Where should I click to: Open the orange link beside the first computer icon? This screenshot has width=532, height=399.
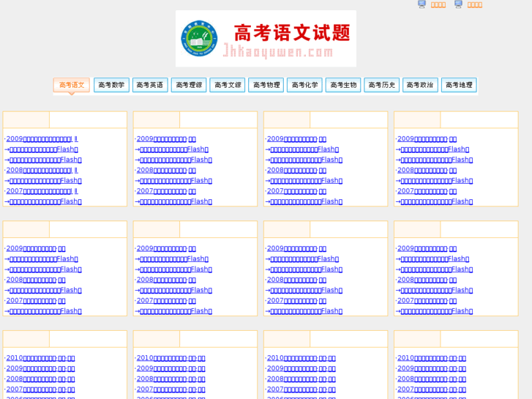pyautogui.click(x=438, y=4)
